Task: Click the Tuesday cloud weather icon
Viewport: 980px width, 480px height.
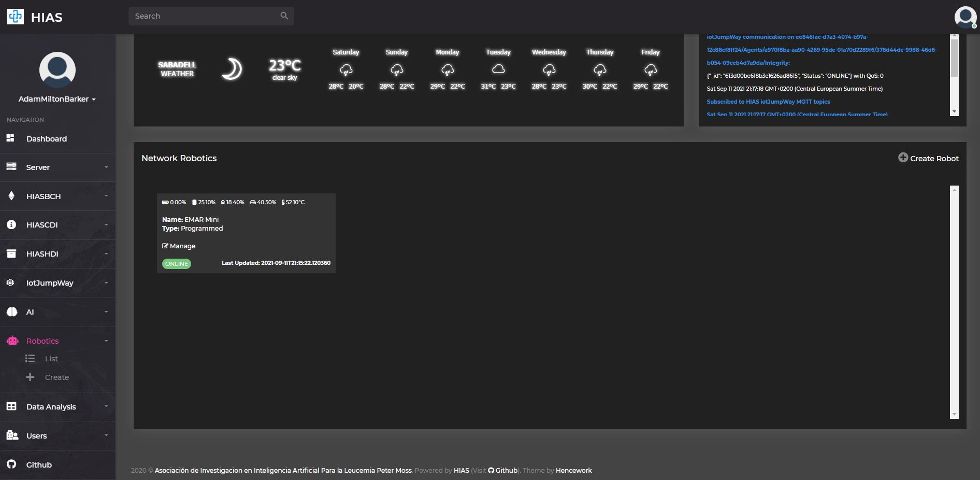Action: 498,69
